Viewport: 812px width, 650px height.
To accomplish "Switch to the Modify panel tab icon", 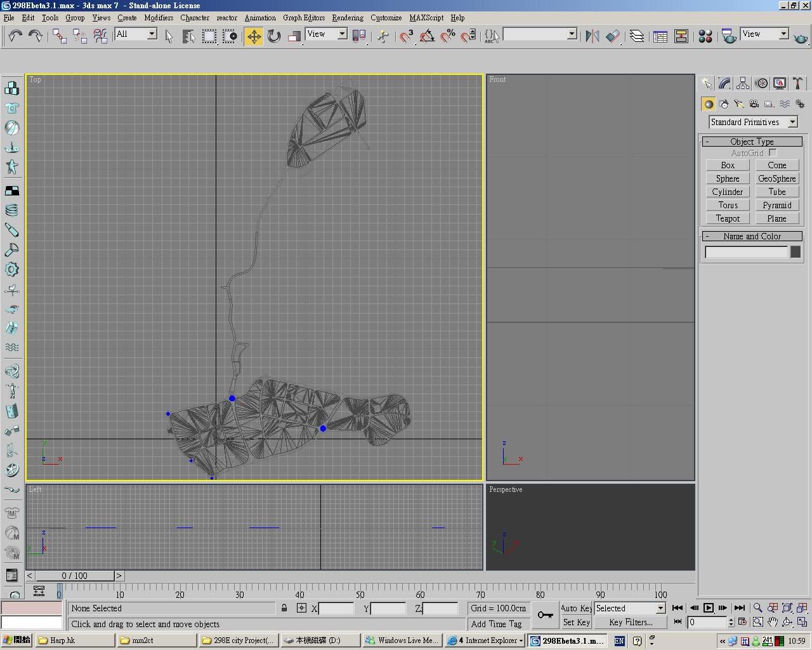I will (x=724, y=84).
